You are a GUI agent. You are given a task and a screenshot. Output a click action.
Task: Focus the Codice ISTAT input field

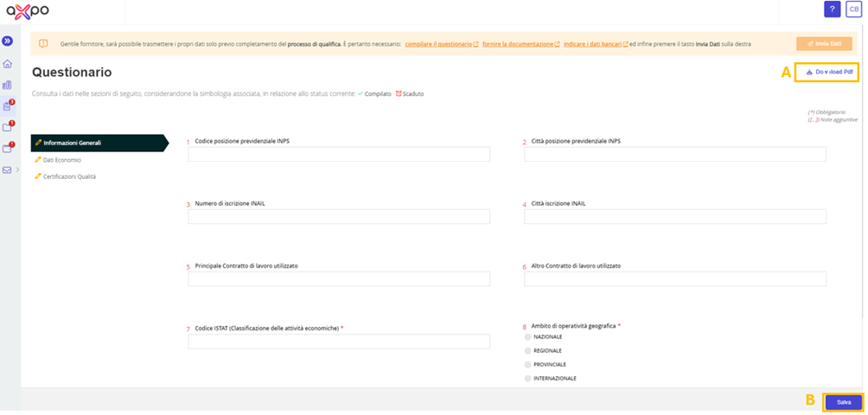coord(339,342)
